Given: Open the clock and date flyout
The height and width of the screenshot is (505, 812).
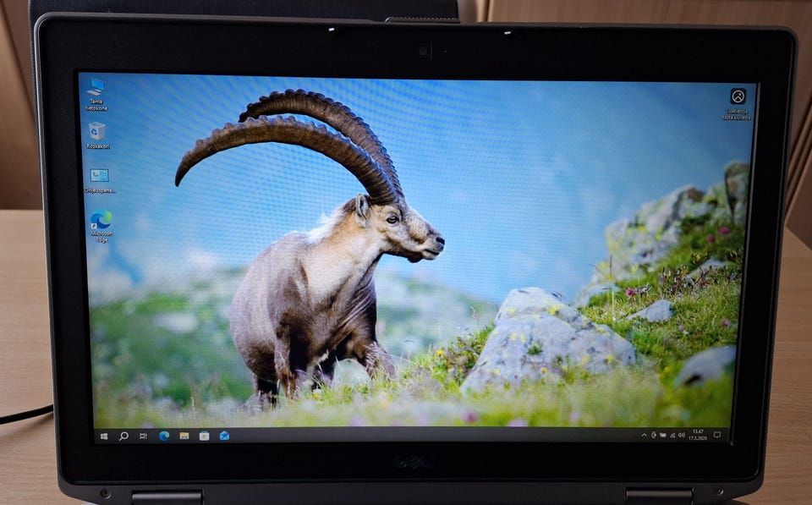Looking at the screenshot, I should coord(698,435).
